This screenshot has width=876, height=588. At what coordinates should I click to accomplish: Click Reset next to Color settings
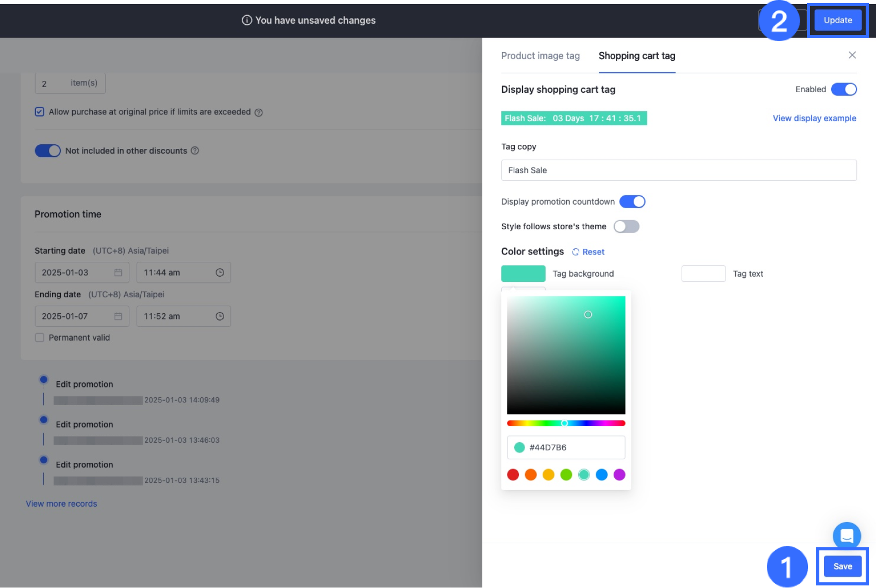click(x=594, y=252)
